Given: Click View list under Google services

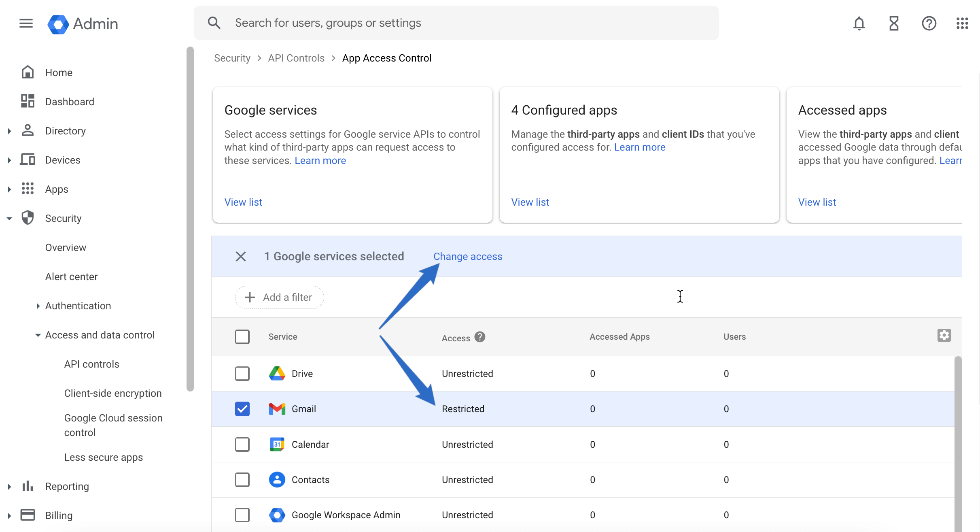Looking at the screenshot, I should pos(243,202).
